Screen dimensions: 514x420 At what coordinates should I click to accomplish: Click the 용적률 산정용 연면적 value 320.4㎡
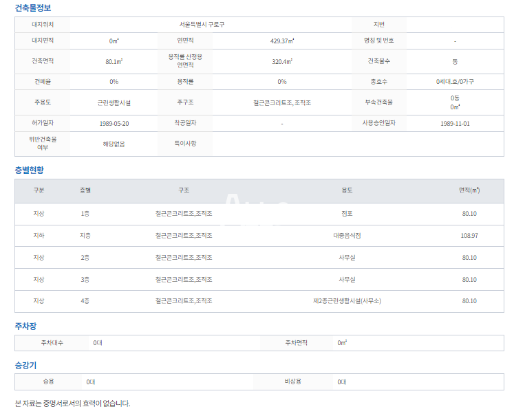click(282, 61)
